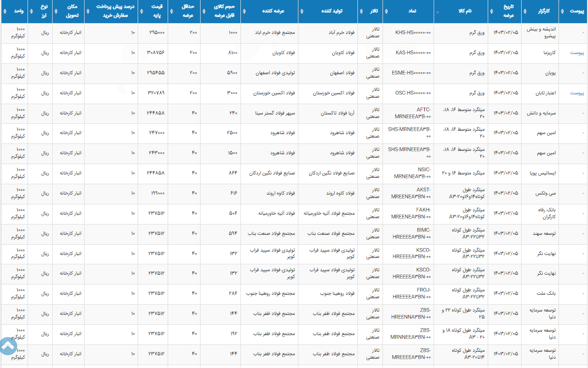
Task: Click the base price value ۱۹۹۰۰۰
Action: pyautogui.click(x=157, y=194)
